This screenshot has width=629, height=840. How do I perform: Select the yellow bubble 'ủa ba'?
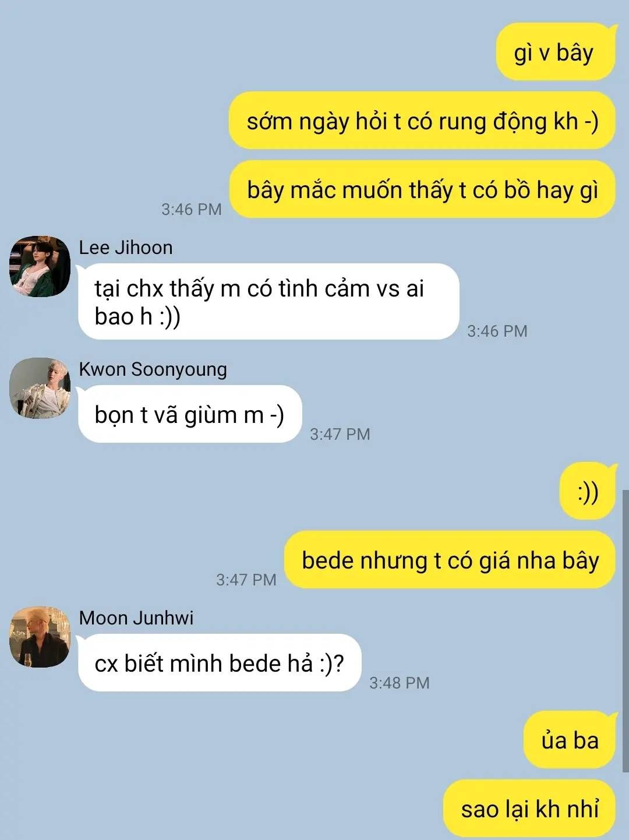[x=570, y=740]
